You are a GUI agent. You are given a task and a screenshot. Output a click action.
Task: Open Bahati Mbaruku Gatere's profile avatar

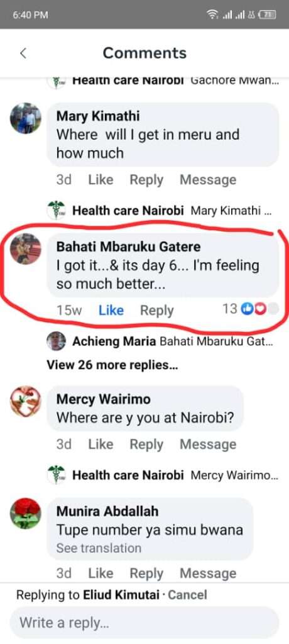(26, 249)
